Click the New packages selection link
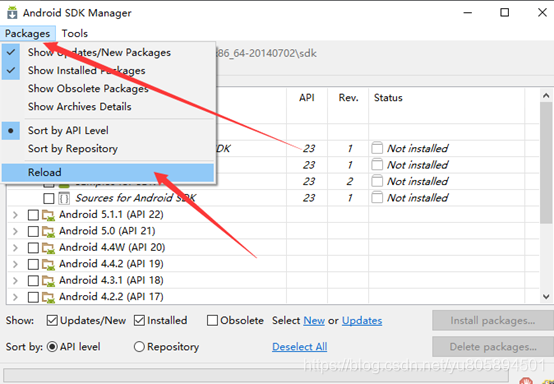The height and width of the screenshot is (384, 554). coord(314,321)
